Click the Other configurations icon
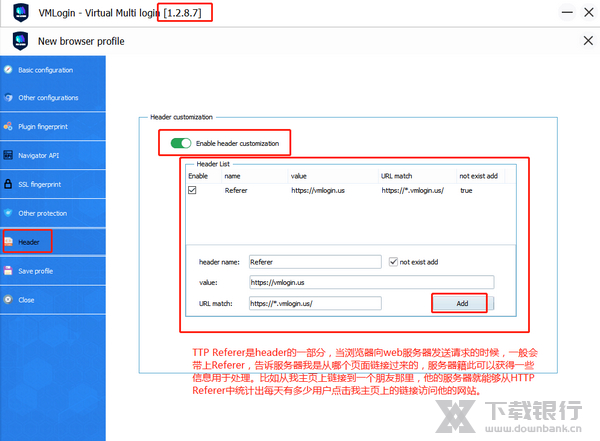600x441 pixels. pyautogui.click(x=8, y=98)
